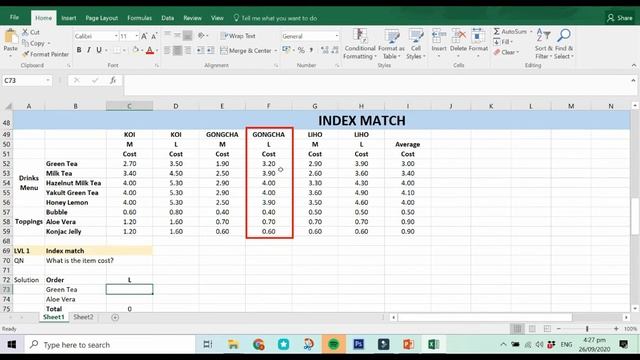Open the font size 11 dropdown
Viewport: 640px width, 360px height.
pos(137,36)
